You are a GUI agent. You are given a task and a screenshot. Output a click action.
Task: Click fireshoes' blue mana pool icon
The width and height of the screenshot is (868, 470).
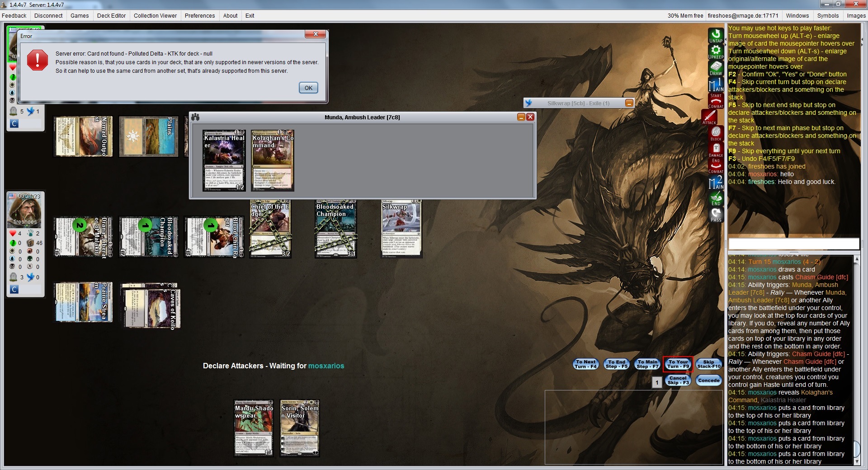13,259
